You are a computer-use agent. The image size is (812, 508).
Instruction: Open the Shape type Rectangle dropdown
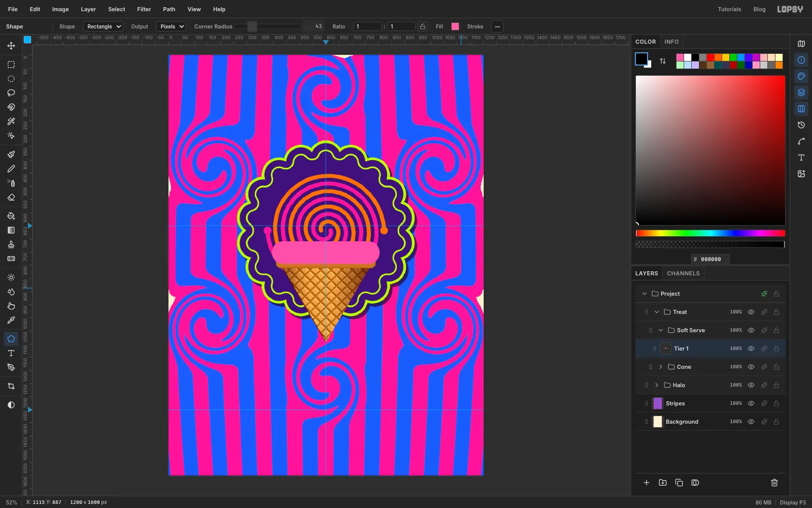pyautogui.click(x=104, y=26)
